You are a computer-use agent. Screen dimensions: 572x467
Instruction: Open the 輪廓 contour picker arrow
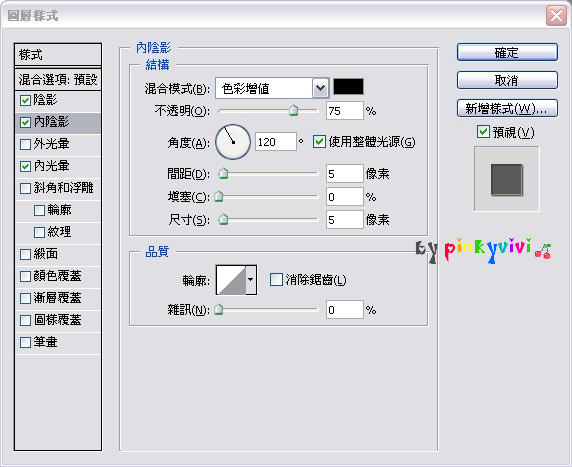click(x=251, y=280)
